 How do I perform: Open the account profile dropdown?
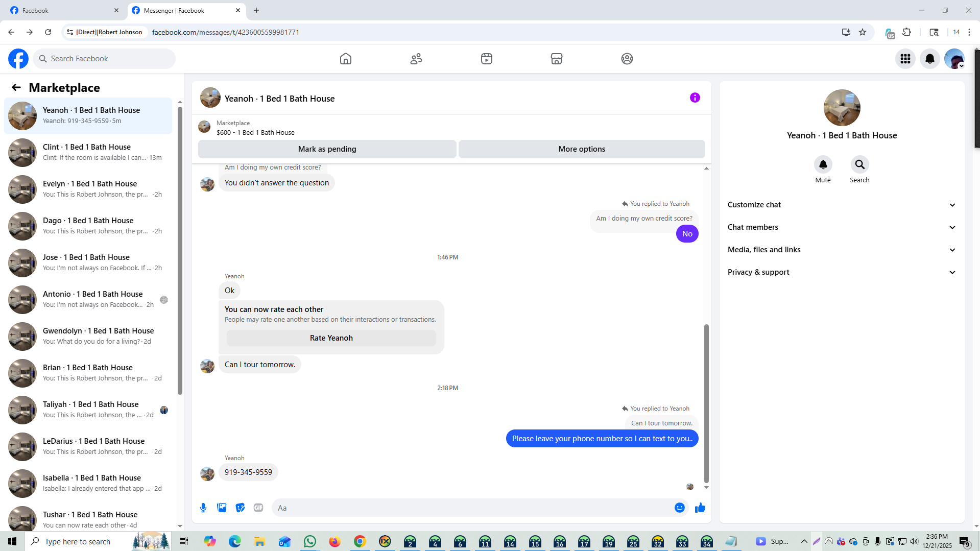tap(954, 59)
